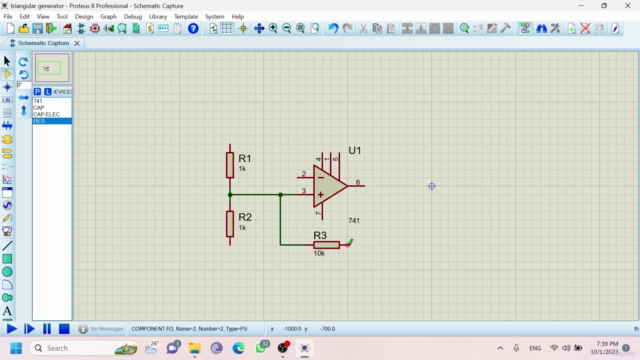Viewport: 640px width, 360px height.
Task: Open PCB Layout from the red chip icon
Action: tap(95, 28)
